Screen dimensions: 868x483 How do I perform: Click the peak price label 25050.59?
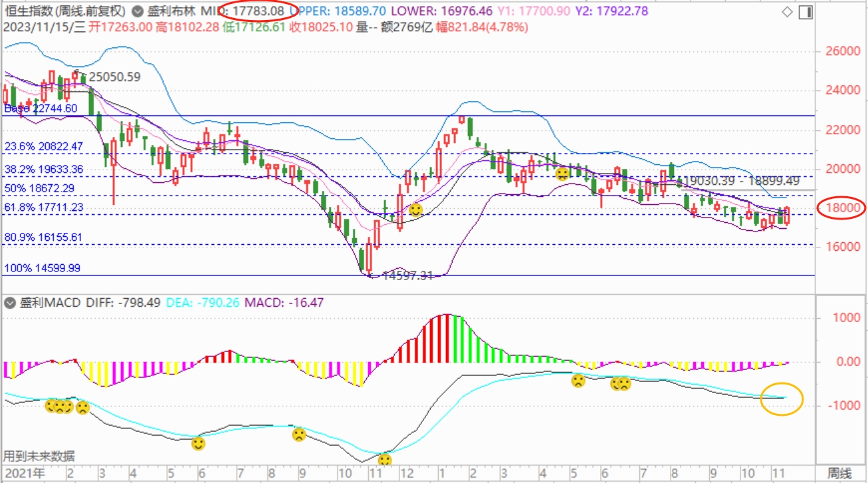pos(114,77)
